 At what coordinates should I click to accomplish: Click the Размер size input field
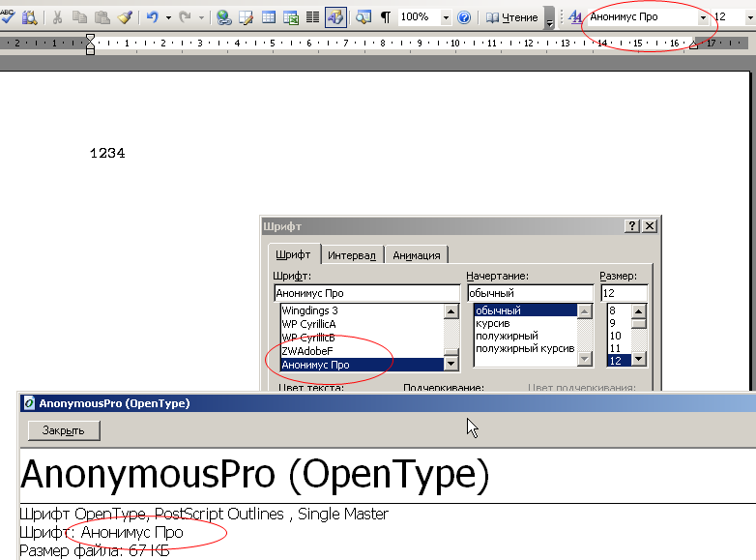(624, 293)
